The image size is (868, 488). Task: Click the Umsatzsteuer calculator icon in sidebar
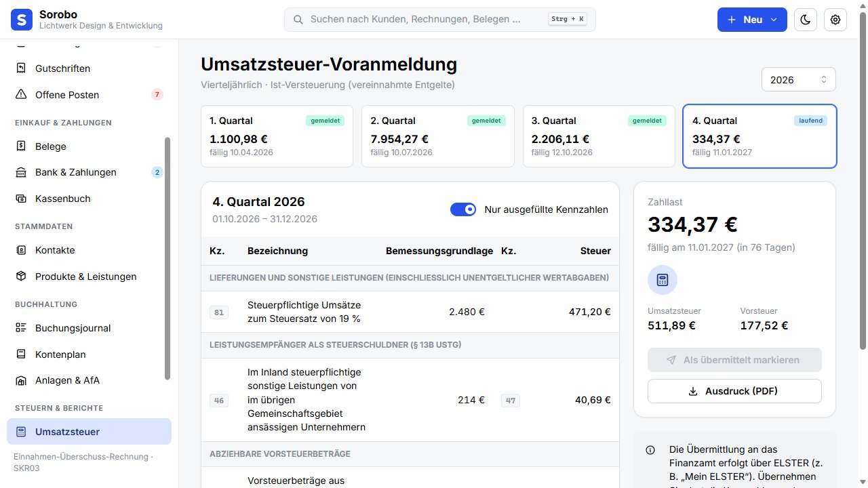[21, 432]
